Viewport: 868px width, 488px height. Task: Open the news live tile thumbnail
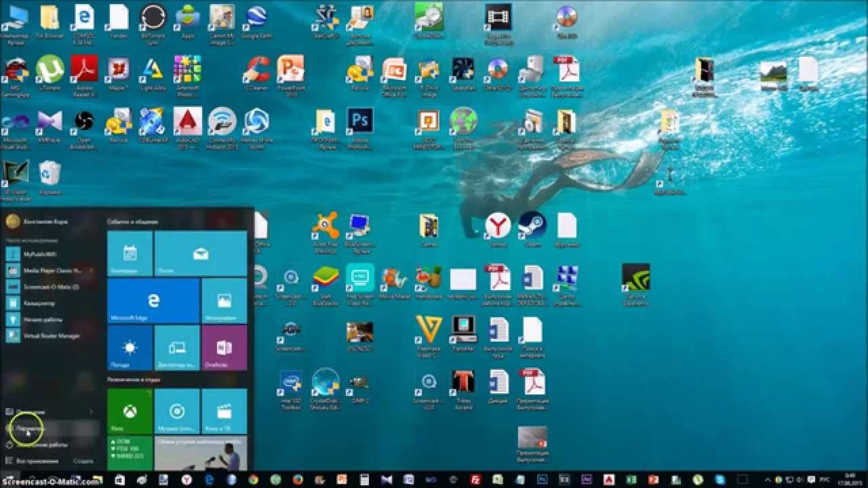[201, 454]
